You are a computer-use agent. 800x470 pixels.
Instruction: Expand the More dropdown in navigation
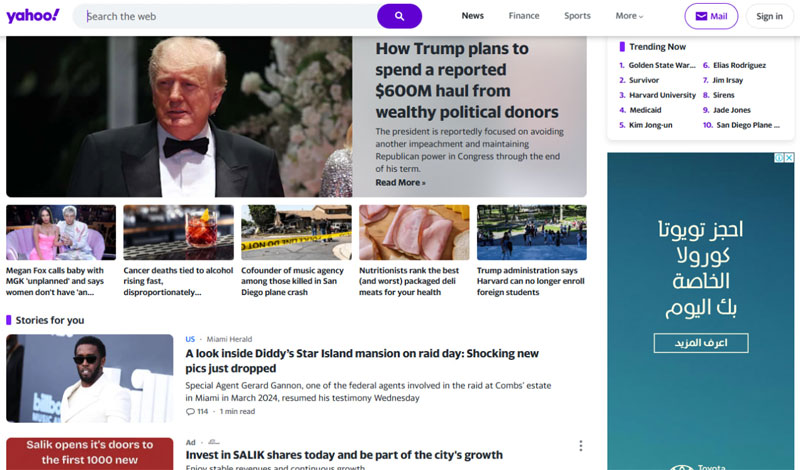[x=629, y=16]
